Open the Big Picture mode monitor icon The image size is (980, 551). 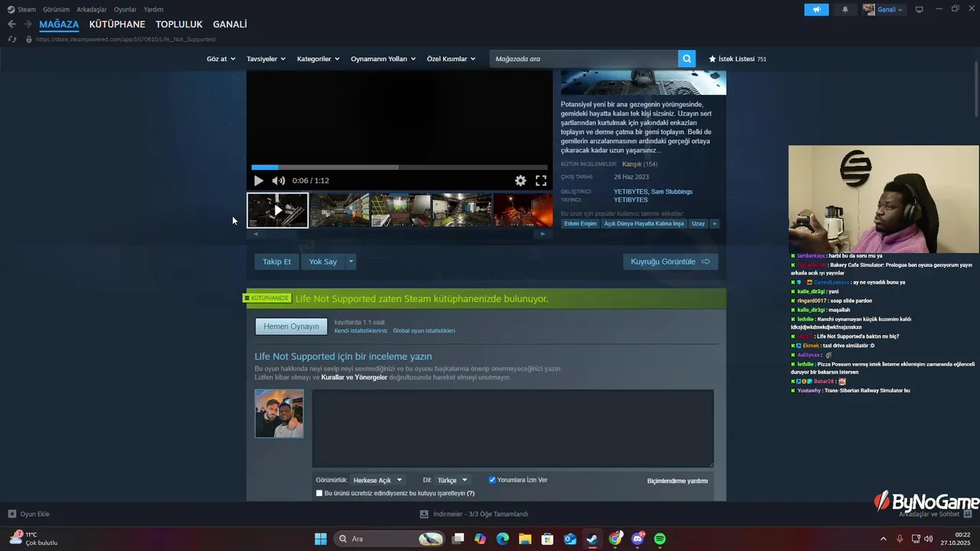tap(920, 9)
